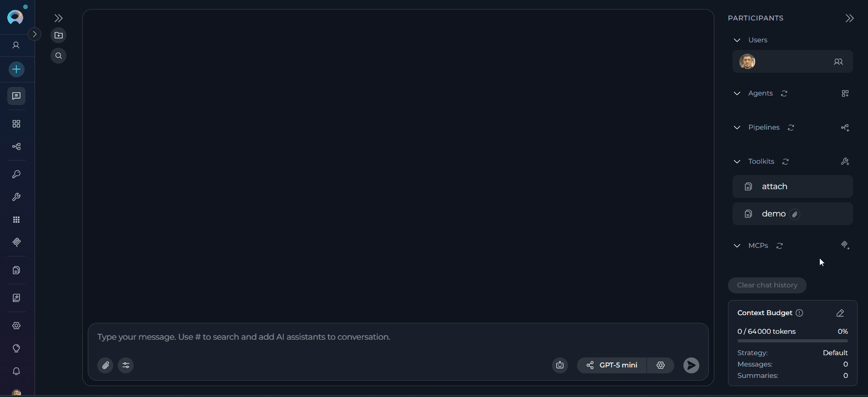The height and width of the screenshot is (397, 868).
Task: Refresh the Agents list
Action: coord(784,93)
